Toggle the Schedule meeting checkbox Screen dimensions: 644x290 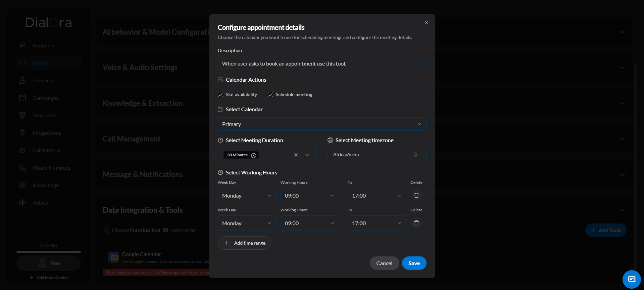coord(270,94)
